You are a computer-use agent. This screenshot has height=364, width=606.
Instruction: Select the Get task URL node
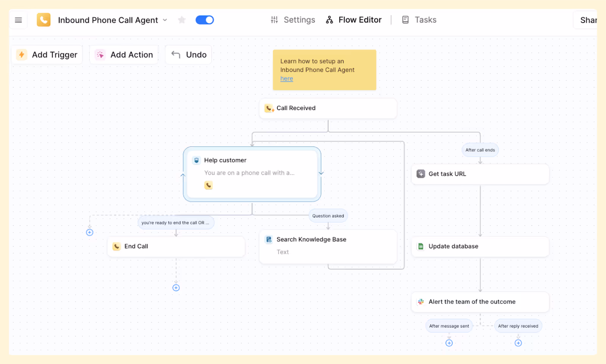(480, 174)
